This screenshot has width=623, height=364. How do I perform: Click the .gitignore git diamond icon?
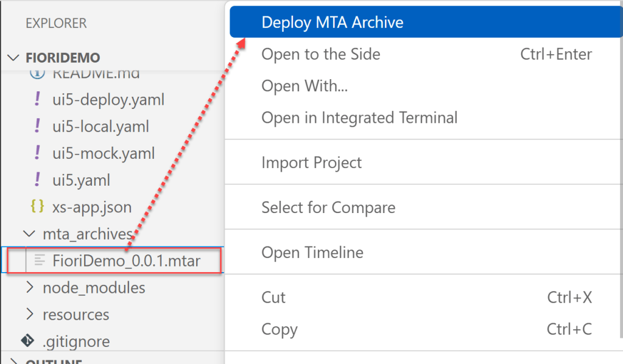coord(27,341)
